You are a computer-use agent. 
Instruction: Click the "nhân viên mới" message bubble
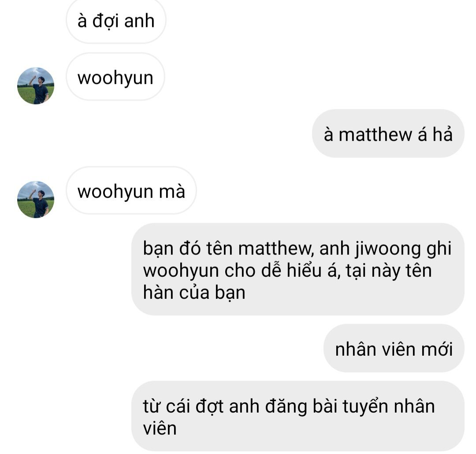click(x=394, y=348)
